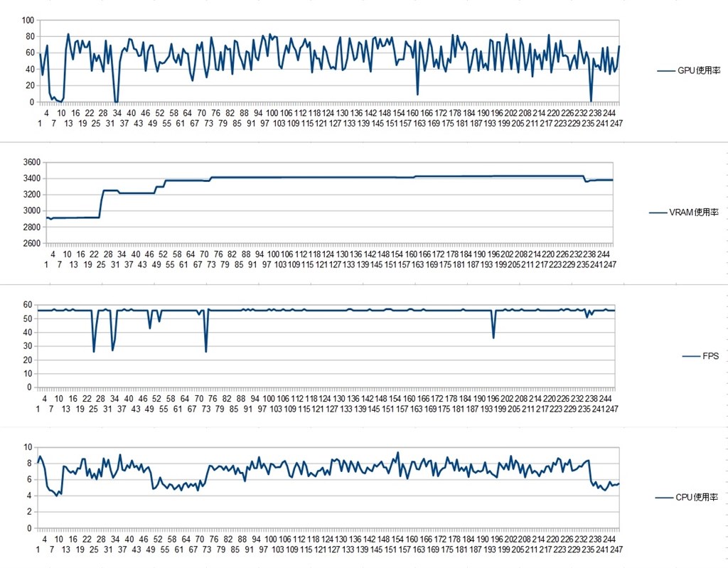Click x-axis label 100 on GPU chart
This screenshot has width=728, height=568.
272,113
